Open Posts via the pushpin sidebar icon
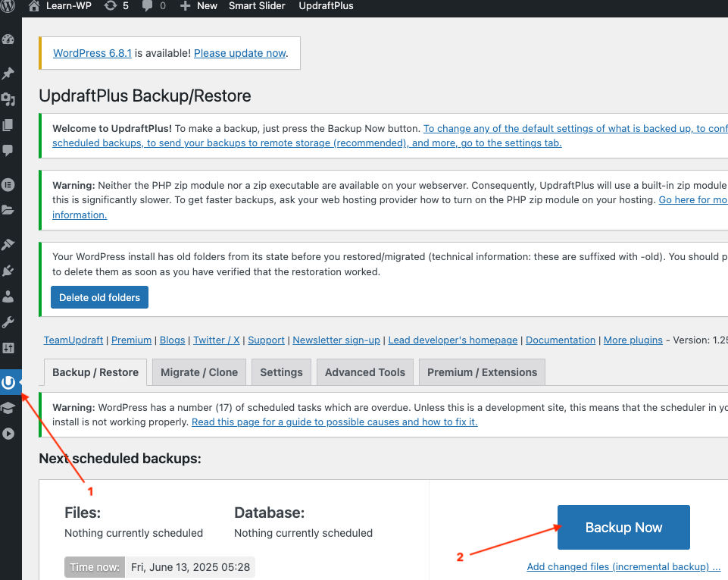The image size is (728, 580). 8,73
